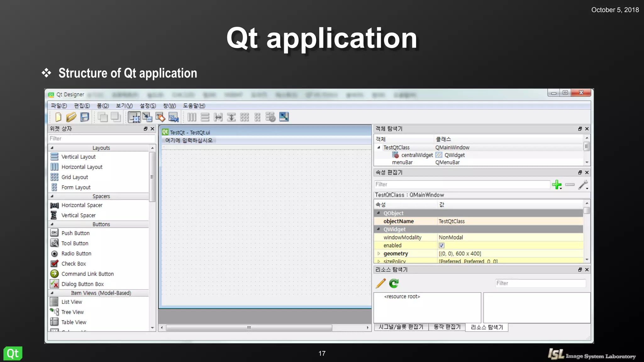Switch to Edit Signals/Slots mode icon

tap(147, 117)
